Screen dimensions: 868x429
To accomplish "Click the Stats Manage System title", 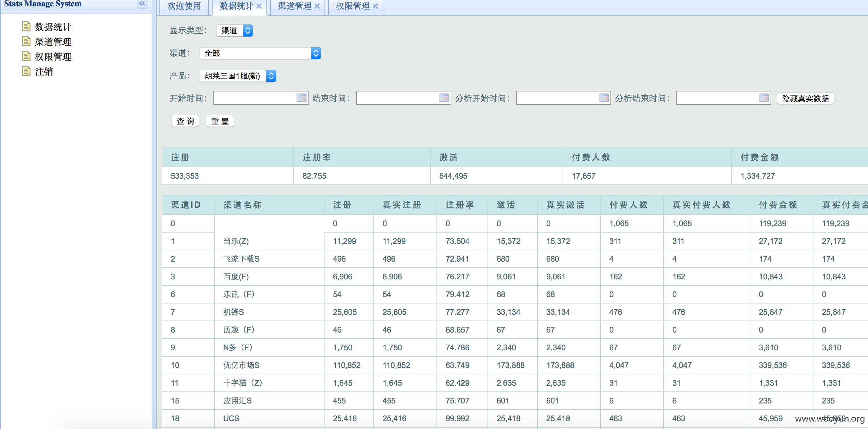I will 43,4.
